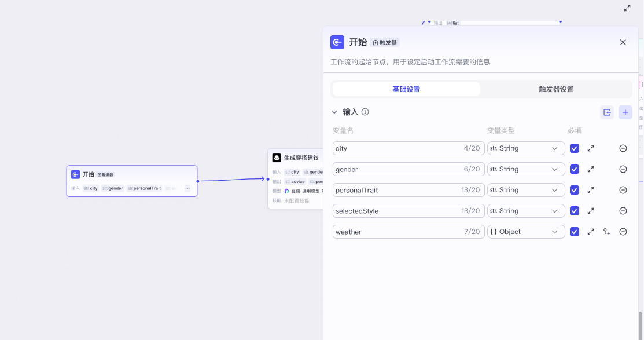Click the import variables icon beside 输入

click(607, 112)
